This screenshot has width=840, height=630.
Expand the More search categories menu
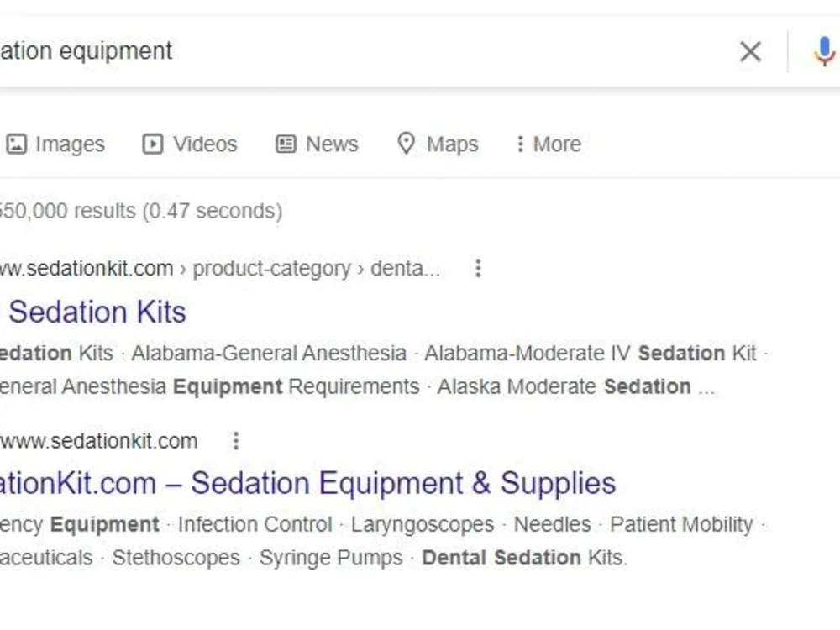(x=549, y=144)
